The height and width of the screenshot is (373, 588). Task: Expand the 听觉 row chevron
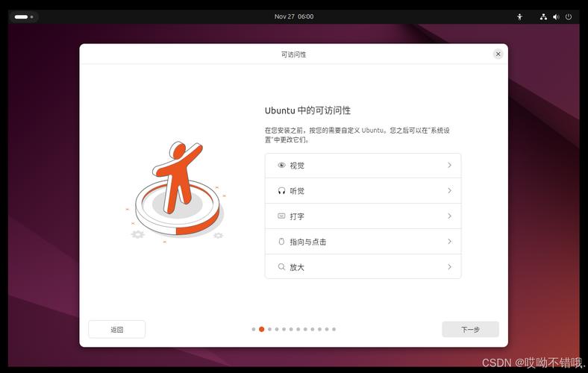coord(449,191)
